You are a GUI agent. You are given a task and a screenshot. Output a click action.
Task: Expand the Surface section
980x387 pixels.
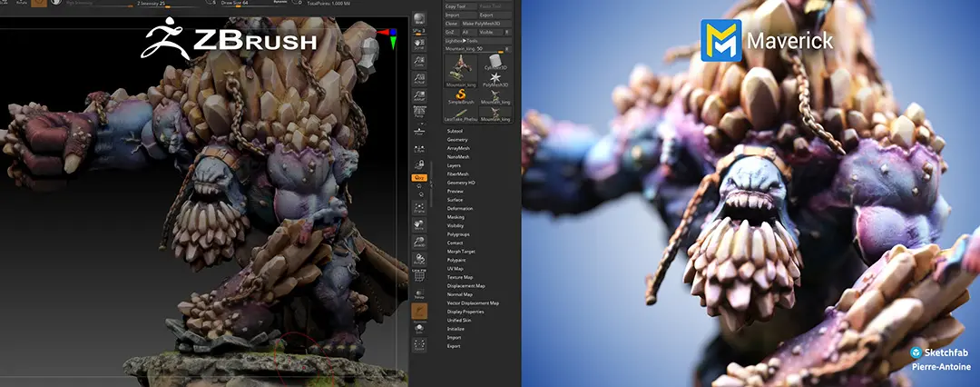455,200
